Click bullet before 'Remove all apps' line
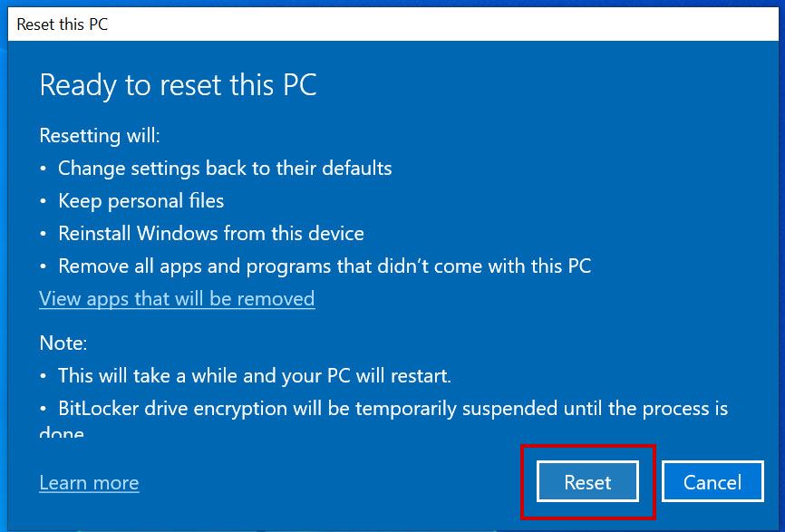785x532 pixels. tap(44, 267)
